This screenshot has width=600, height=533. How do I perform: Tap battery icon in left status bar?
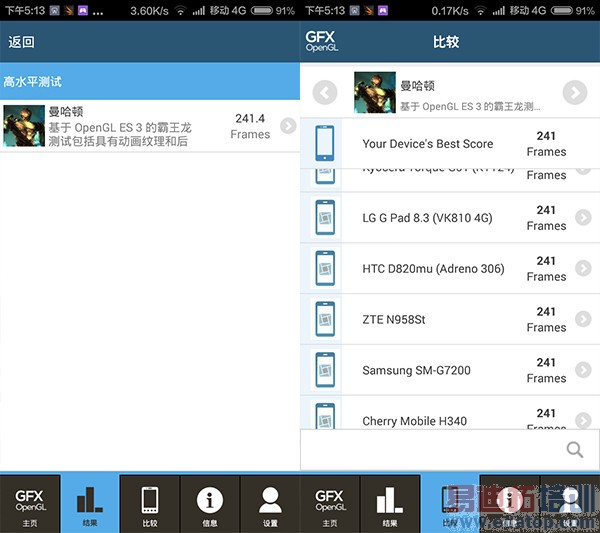262,11
